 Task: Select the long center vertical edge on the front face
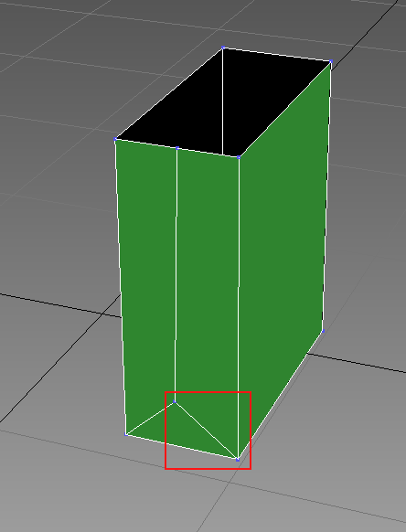tap(176, 275)
